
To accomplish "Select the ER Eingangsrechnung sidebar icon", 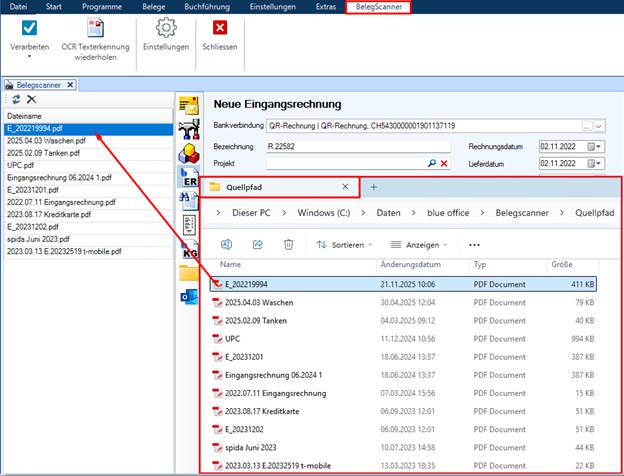I will pos(189,177).
